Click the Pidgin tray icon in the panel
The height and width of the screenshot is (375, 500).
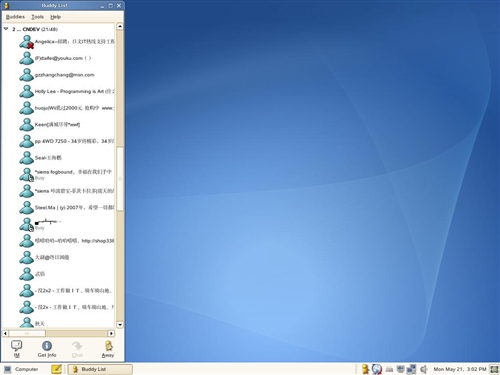coord(366,369)
